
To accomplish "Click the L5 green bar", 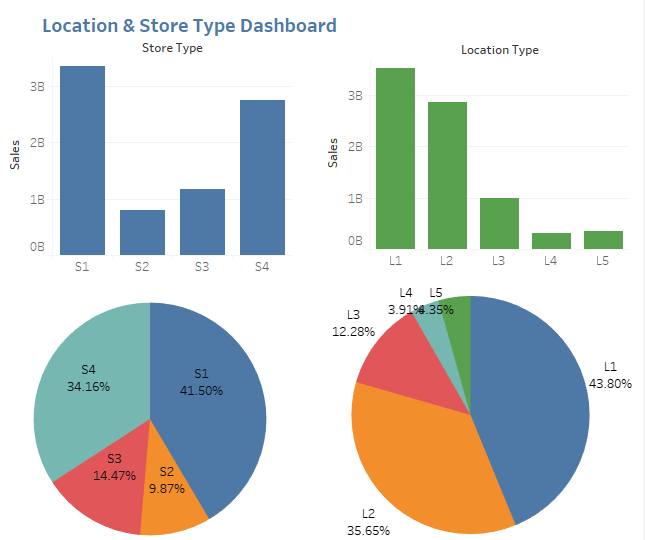I will coord(603,239).
